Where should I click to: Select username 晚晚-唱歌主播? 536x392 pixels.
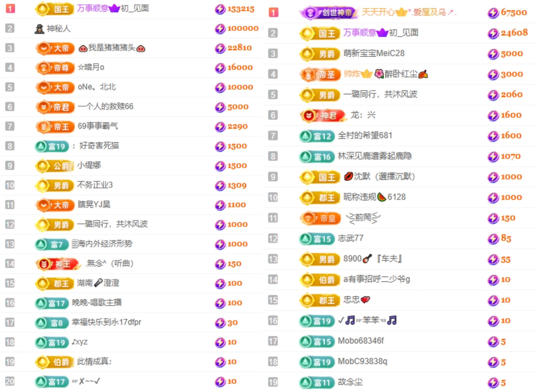tap(97, 303)
